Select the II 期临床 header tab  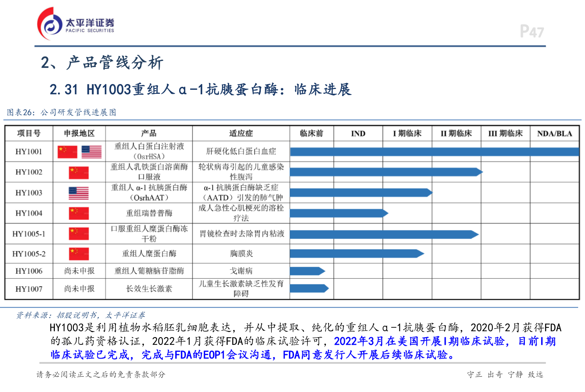456,133
